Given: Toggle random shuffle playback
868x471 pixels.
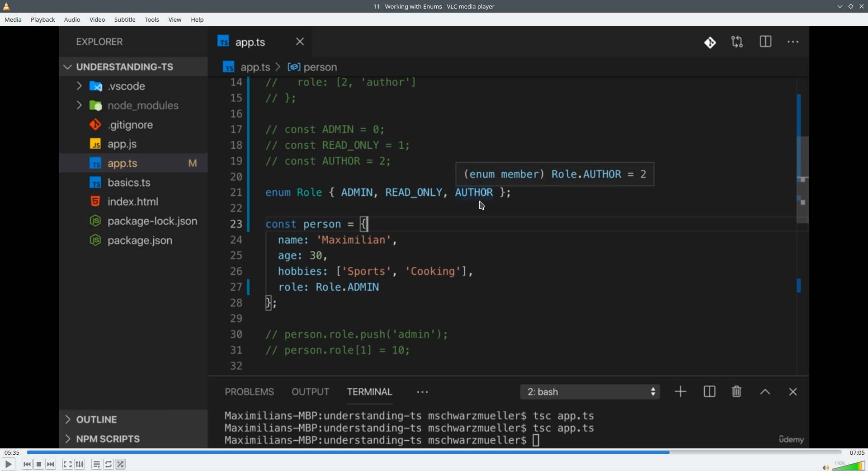Looking at the screenshot, I should tap(121, 464).
